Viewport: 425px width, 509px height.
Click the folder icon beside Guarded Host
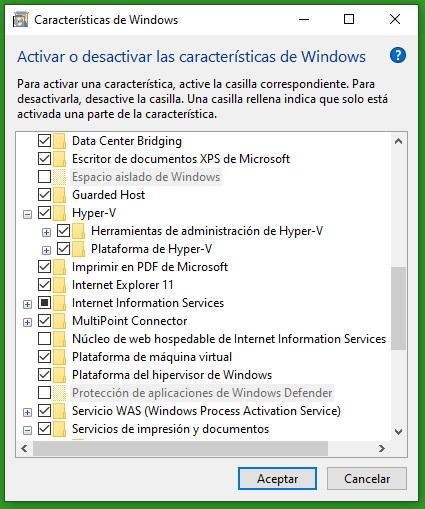[x=60, y=195]
